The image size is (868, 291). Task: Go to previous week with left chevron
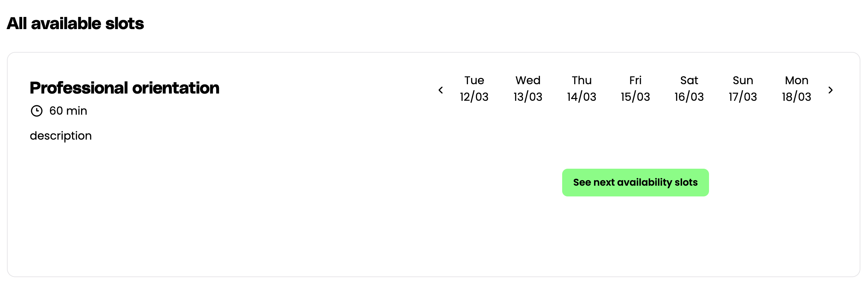tap(441, 90)
